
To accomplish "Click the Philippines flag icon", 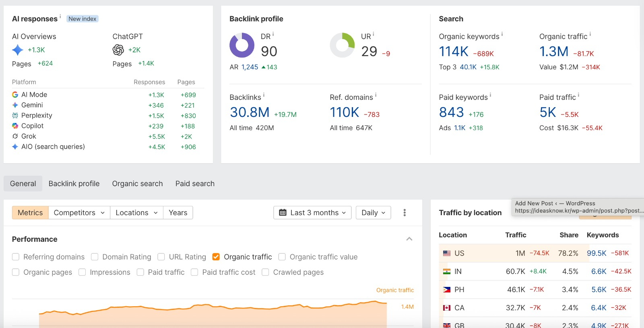I will [x=447, y=290].
